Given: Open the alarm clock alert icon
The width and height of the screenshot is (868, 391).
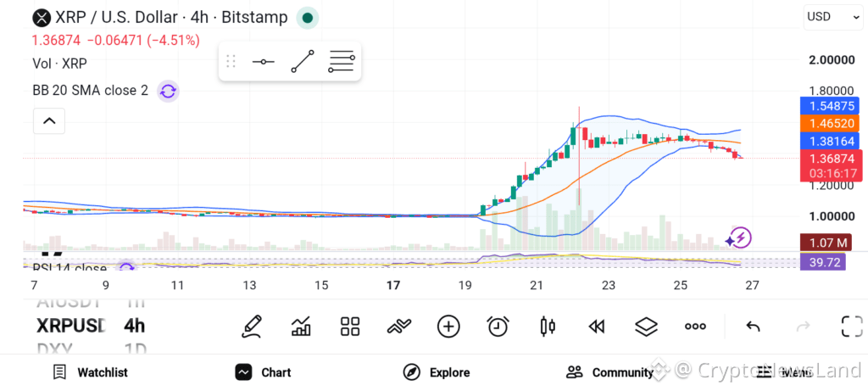Looking at the screenshot, I should coord(498,327).
